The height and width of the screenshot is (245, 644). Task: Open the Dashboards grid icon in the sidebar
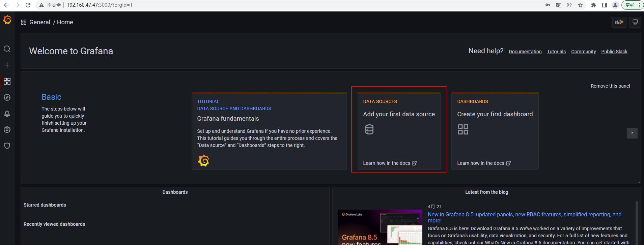[x=7, y=81]
